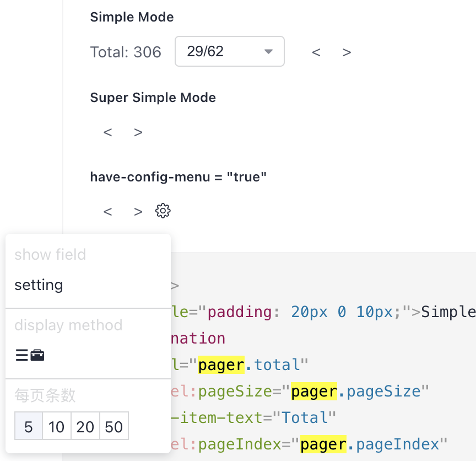Viewport: 476px width, 461px height.
Task: Click the Super Simple Mode heading
Action: click(153, 98)
